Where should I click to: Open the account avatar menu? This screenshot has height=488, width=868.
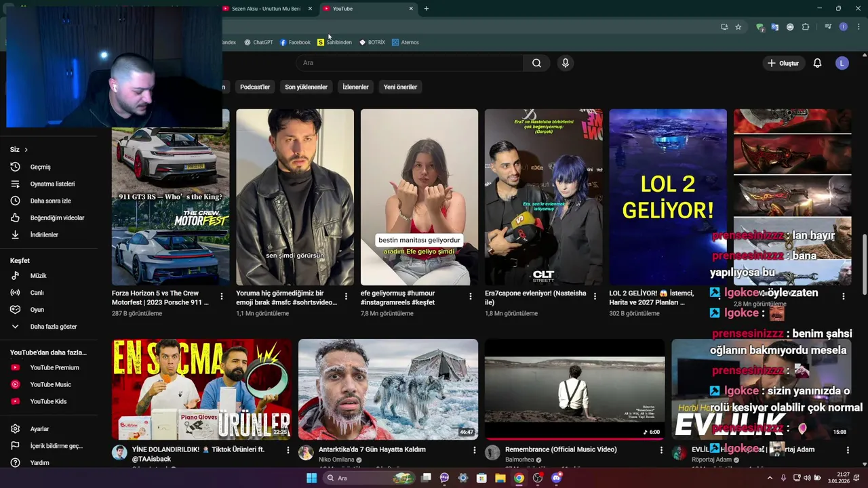click(842, 63)
